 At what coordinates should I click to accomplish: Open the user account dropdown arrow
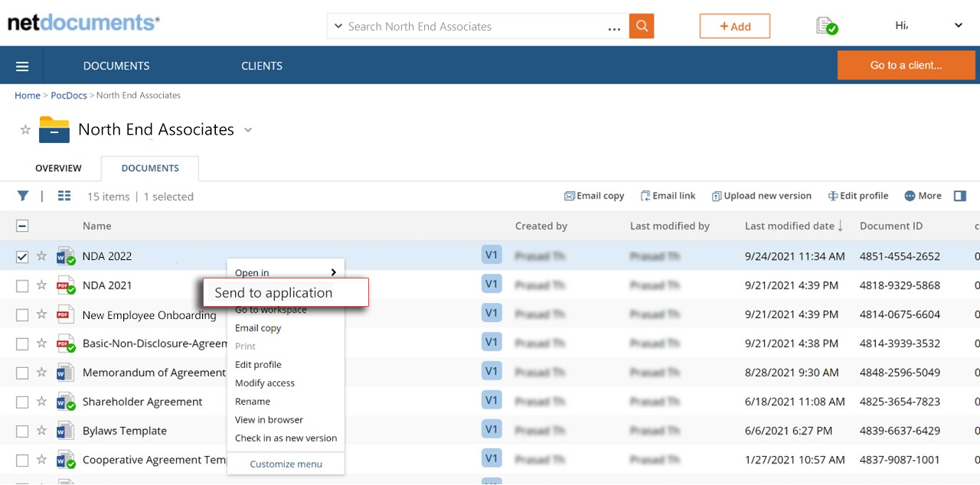coord(959,26)
